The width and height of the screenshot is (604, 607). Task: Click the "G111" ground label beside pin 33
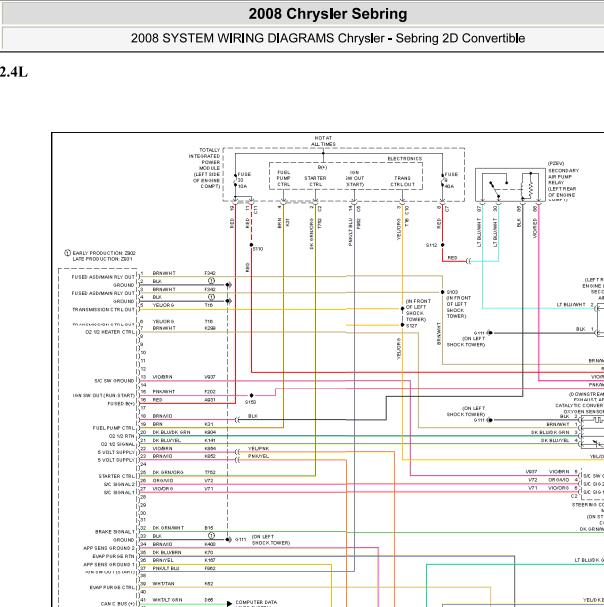(x=240, y=539)
